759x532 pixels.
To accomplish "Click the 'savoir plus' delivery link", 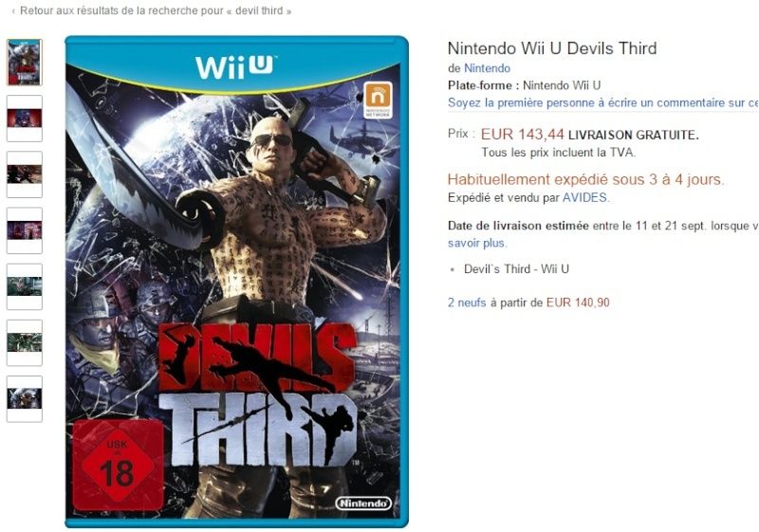I will pos(476,243).
